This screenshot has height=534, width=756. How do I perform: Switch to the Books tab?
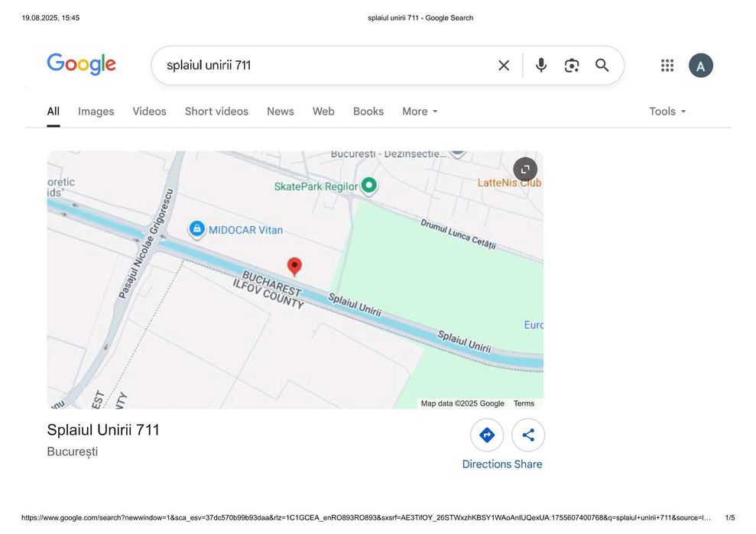coord(368,112)
